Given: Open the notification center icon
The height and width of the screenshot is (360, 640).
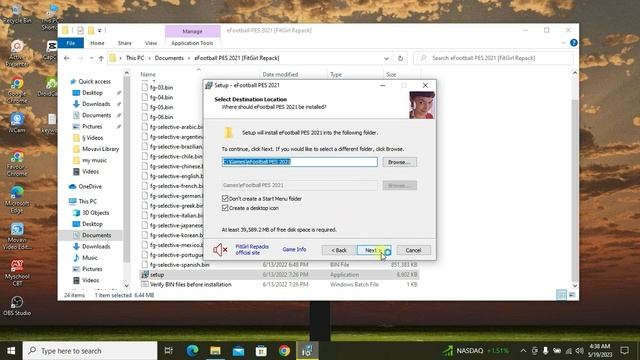Looking at the screenshot, I should 624,351.
